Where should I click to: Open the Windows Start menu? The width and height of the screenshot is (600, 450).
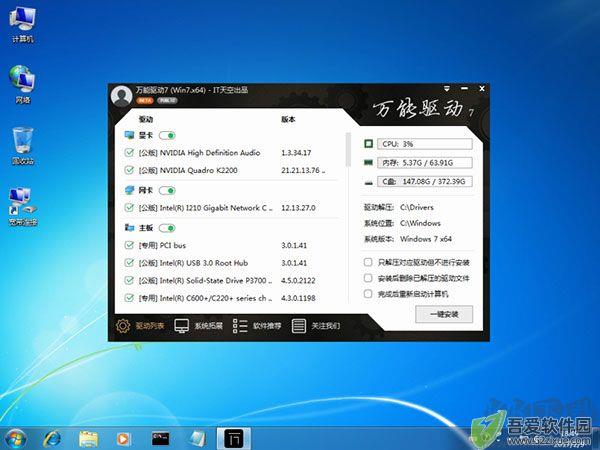tap(15, 439)
